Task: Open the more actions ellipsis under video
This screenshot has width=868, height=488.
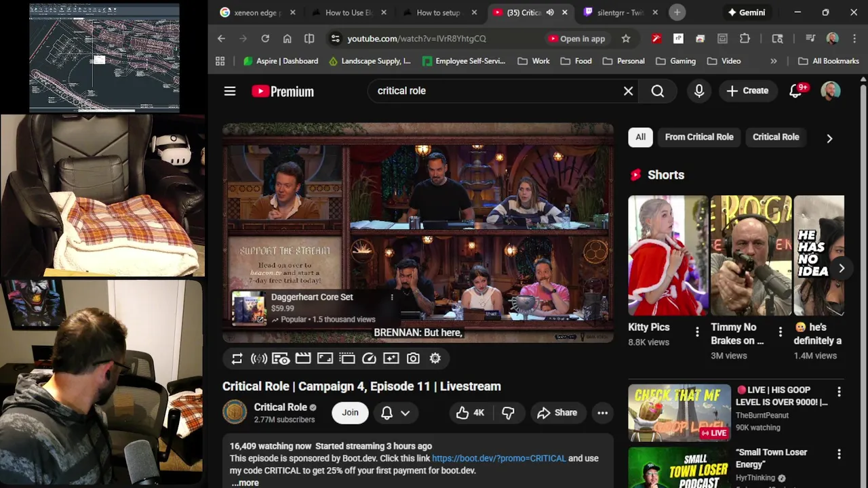Action: (x=602, y=412)
